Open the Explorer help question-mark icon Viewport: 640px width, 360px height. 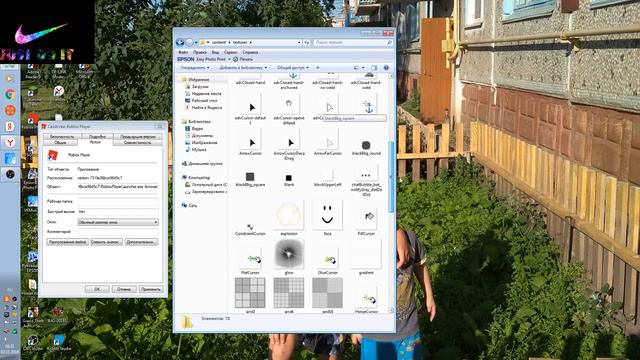tap(386, 68)
